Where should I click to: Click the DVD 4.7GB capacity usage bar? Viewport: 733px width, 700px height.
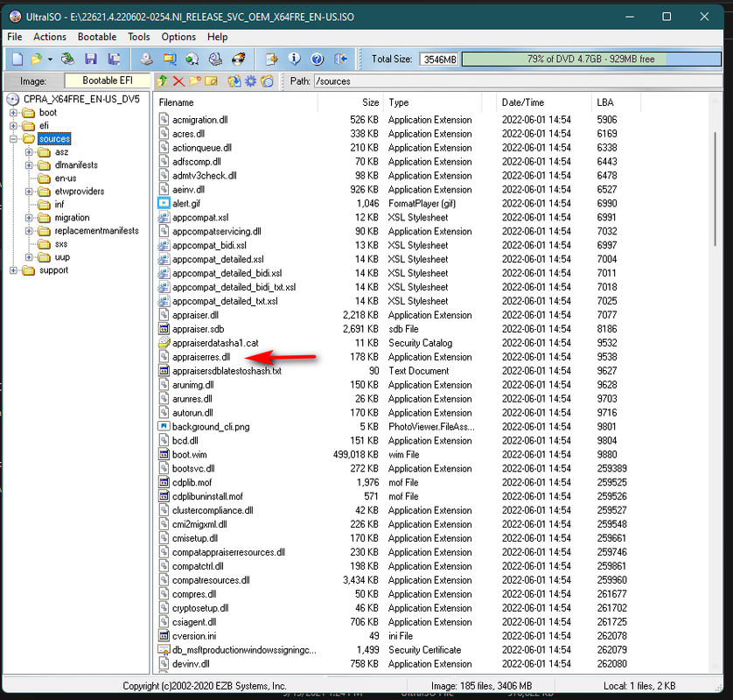pos(591,59)
